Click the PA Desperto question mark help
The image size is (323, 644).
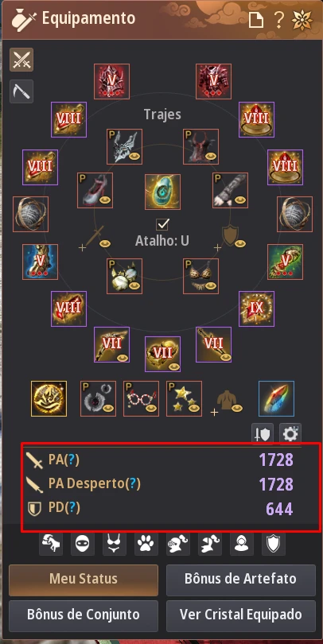tap(132, 484)
